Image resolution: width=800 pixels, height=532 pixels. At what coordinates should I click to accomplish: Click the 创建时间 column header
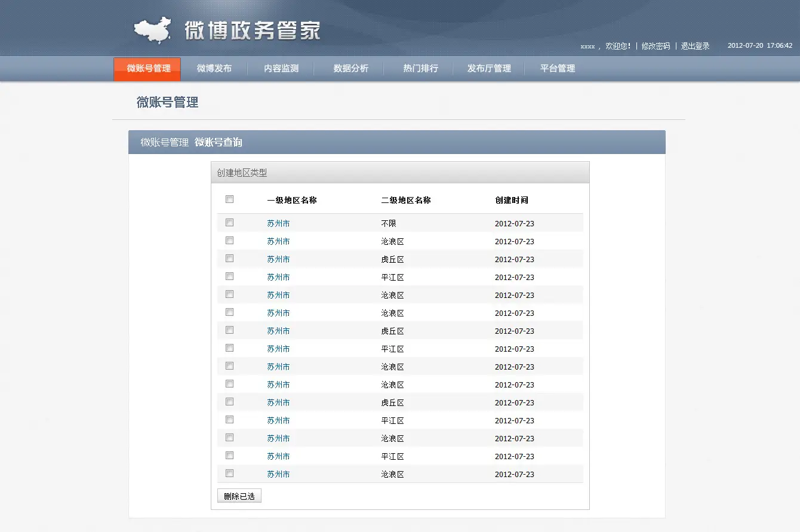coord(511,201)
